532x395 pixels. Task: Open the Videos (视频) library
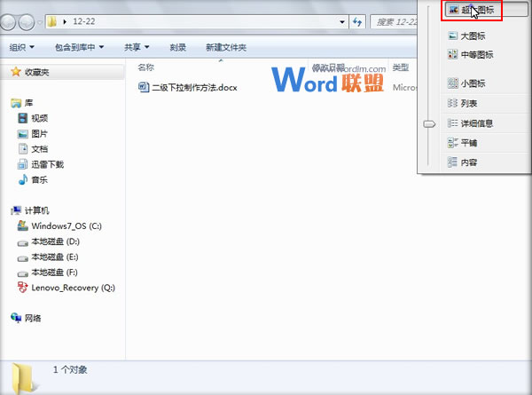[39, 118]
